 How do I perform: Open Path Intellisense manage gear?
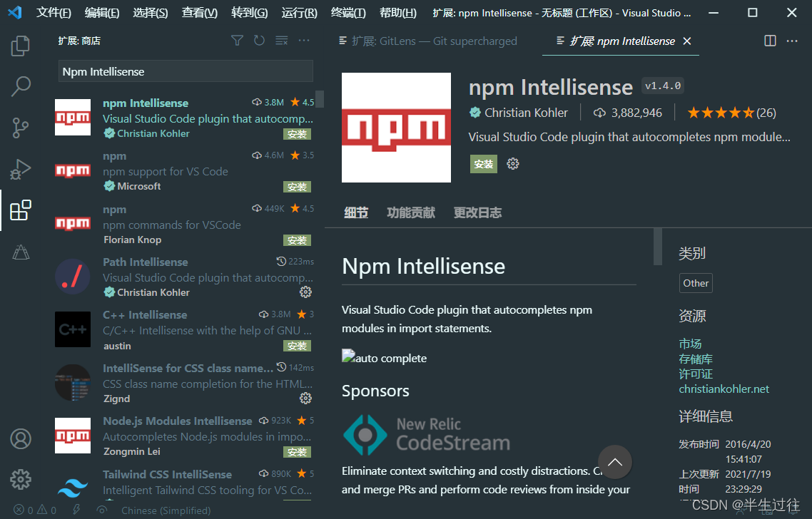[x=305, y=292]
